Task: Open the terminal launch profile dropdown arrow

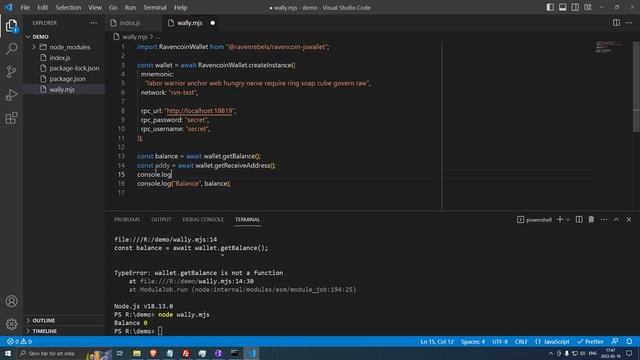Action: coord(568,220)
